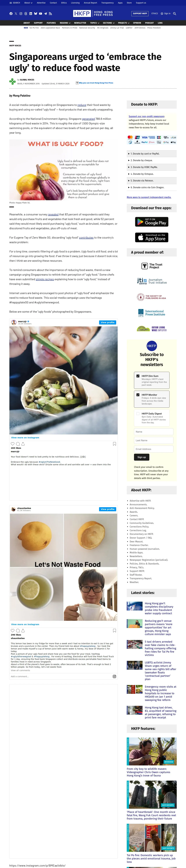This screenshot has width=186, height=868.
Task: Like the shaunleelee Instagram post
Action: pos(12,630)
